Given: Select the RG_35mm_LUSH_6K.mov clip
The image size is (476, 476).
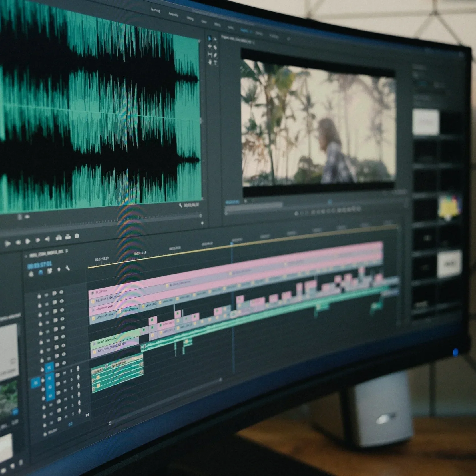Looking at the screenshot, I should pos(127,296).
